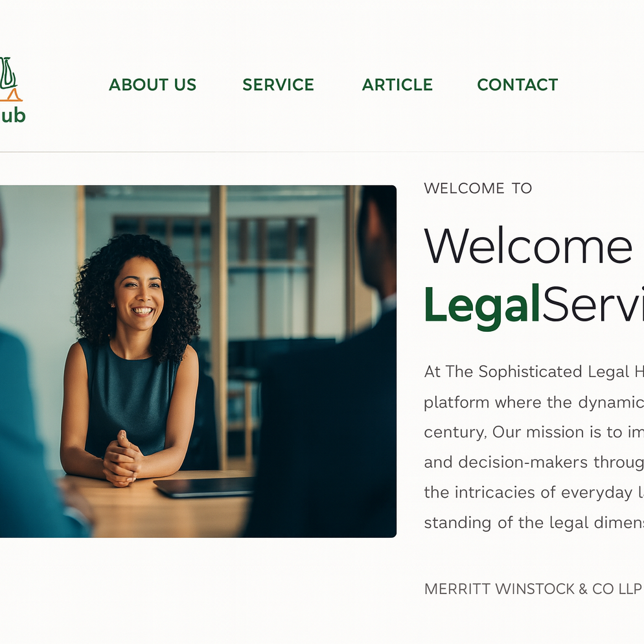Click the line starting "century, Our mission"
This screenshot has width=644, height=644.
(534, 433)
